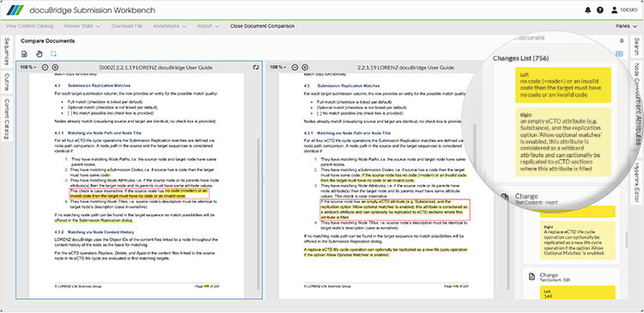Click the 'Compare Documents' panel title

point(47,41)
